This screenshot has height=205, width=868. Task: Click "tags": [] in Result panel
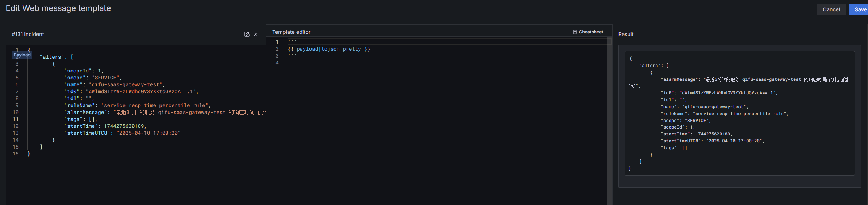point(674,148)
